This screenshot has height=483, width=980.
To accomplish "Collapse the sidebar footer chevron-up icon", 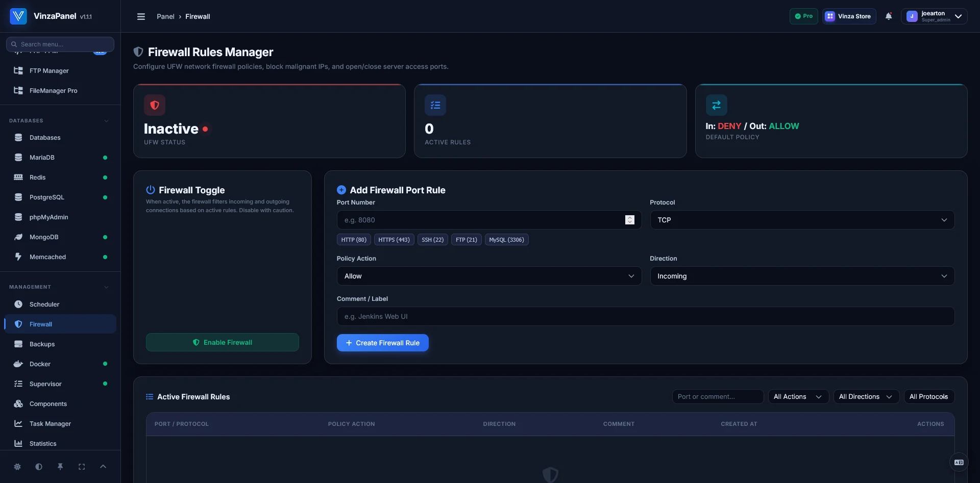I will (103, 467).
